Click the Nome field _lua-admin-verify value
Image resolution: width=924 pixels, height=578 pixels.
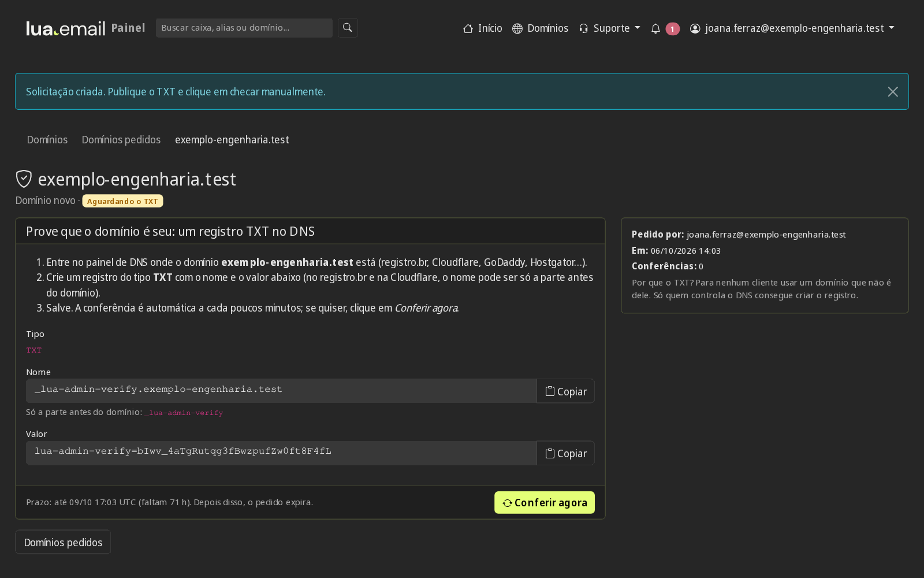(x=281, y=391)
